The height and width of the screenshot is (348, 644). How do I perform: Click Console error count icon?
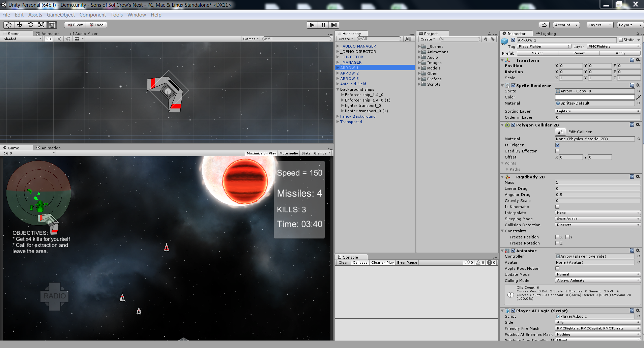tap(491, 262)
